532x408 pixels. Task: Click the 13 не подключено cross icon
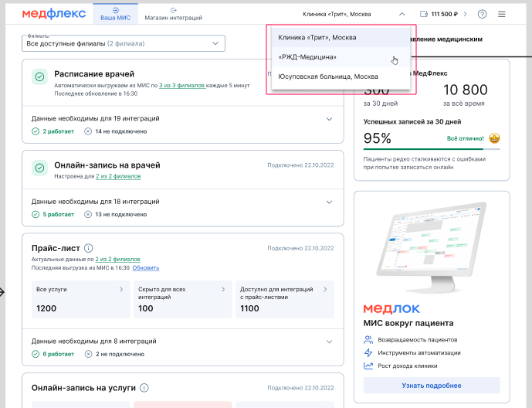(88, 215)
